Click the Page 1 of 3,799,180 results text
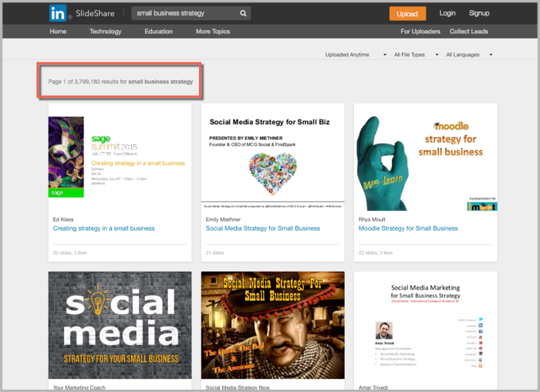The image size is (540, 392). click(x=120, y=82)
